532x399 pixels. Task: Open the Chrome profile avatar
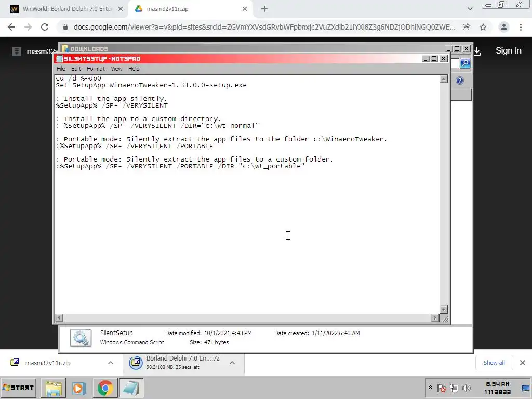pyautogui.click(x=504, y=27)
